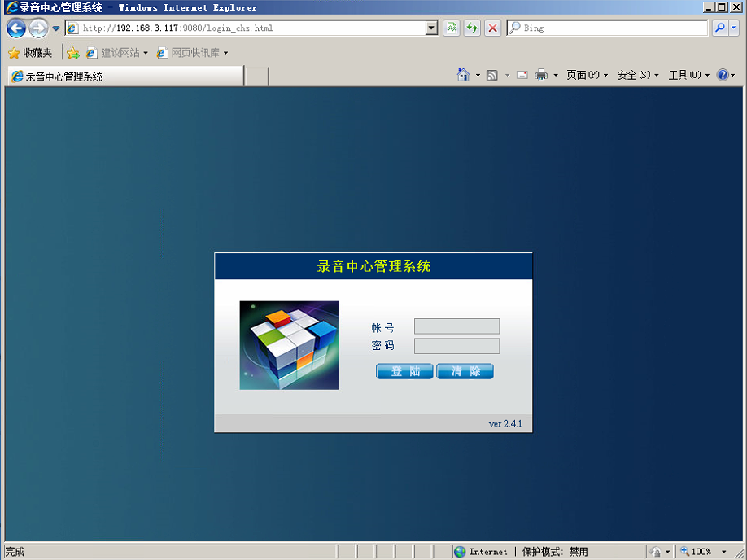
Task: Click the green Refresh icon
Action: point(472,28)
